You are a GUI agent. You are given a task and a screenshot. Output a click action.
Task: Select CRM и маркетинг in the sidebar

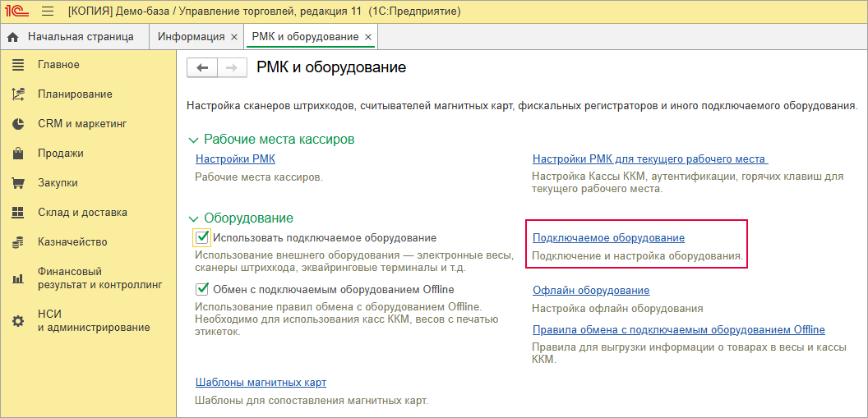coord(82,124)
